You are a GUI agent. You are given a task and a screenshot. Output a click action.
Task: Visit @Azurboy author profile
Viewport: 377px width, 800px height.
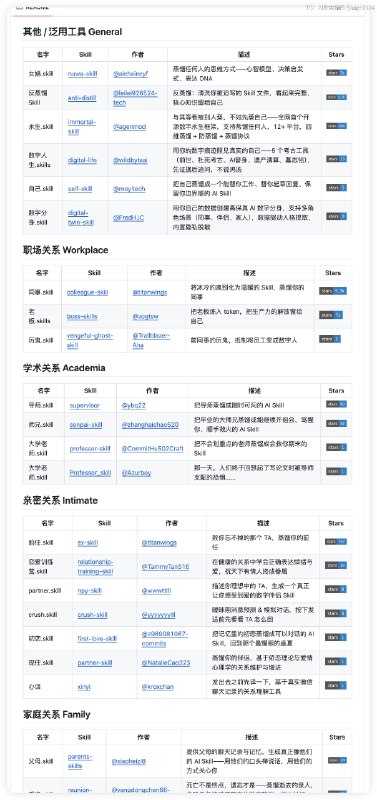click(136, 473)
